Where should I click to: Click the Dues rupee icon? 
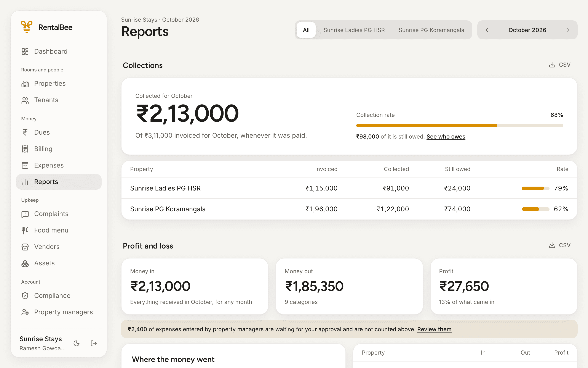25,132
